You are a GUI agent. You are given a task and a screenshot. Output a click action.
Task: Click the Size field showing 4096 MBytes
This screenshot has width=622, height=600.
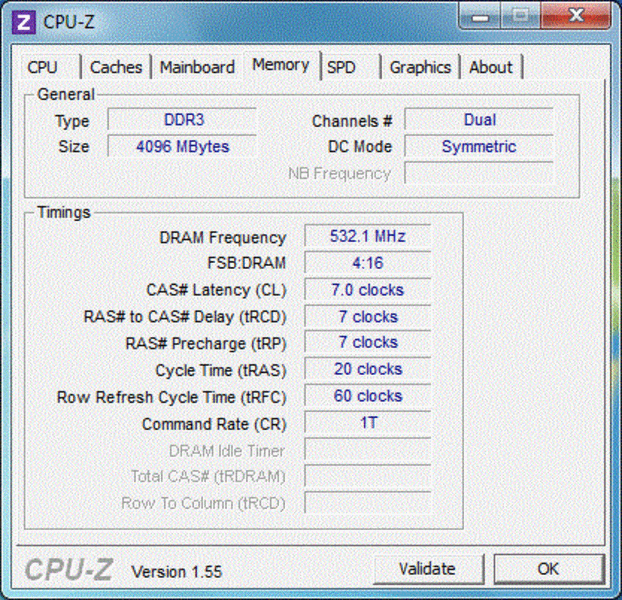[x=182, y=146]
